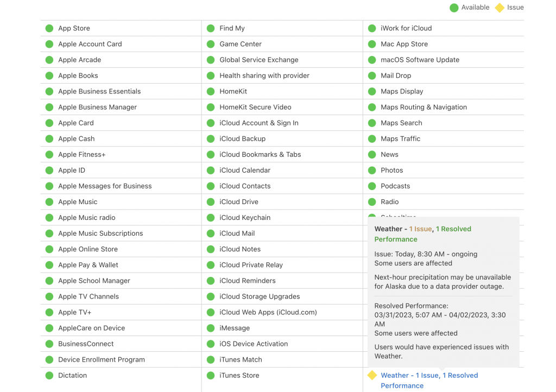
Task: Select the green status dot for Mac App Store
Action: coord(372,45)
